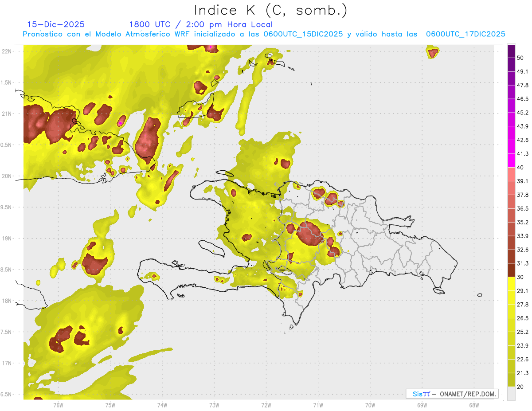
Task: Click the longitude label "71W"
Action: pyautogui.click(x=318, y=405)
